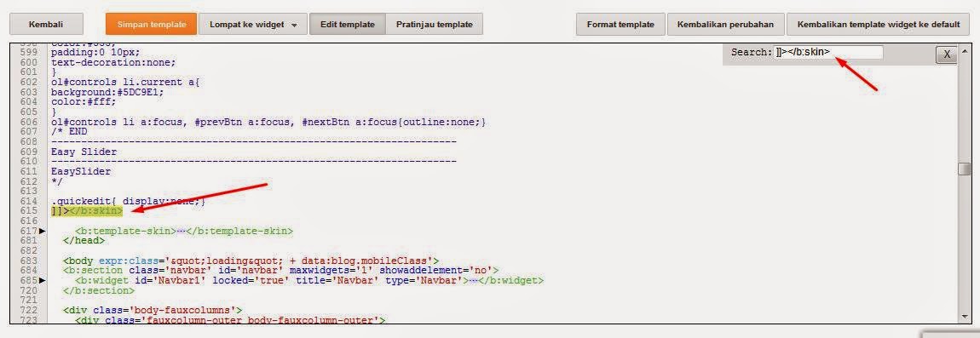Click line number 683 in gutter

pos(28,261)
